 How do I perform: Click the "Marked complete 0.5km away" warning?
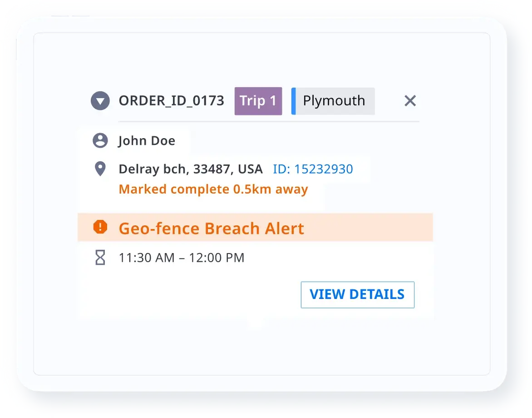pos(213,189)
